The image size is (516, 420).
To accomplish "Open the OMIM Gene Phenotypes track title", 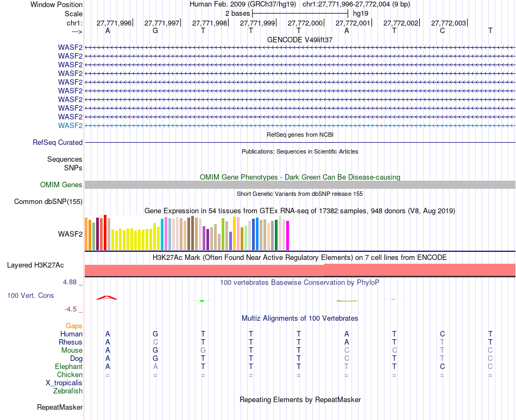I will point(300,177).
